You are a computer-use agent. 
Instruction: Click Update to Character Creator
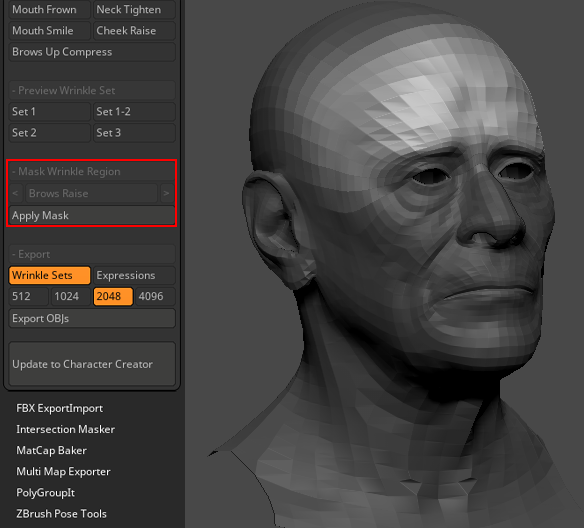click(x=92, y=364)
